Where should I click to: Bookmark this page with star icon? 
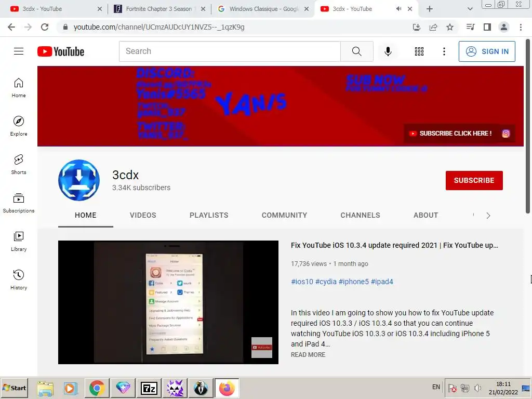pyautogui.click(x=450, y=27)
